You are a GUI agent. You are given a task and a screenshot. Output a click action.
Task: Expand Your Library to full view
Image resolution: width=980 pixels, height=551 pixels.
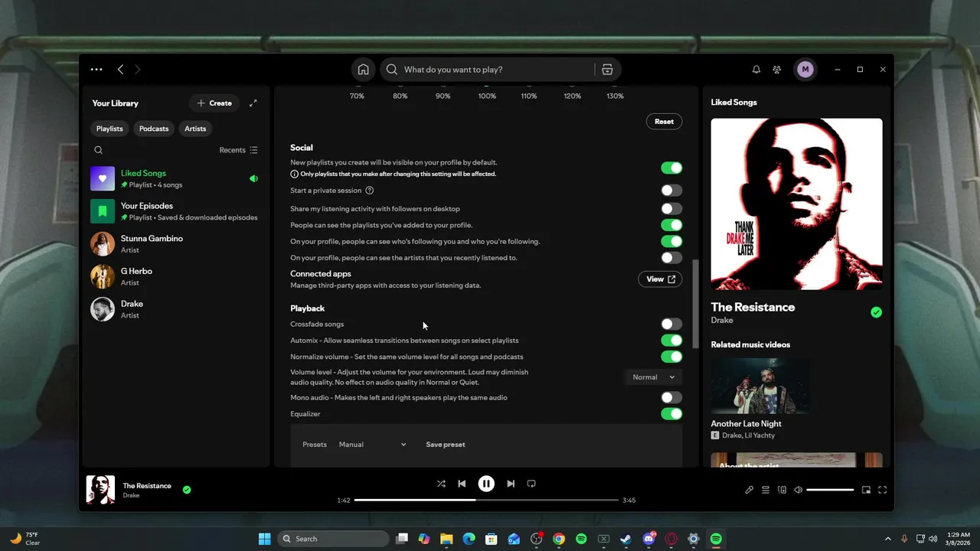pyautogui.click(x=253, y=103)
